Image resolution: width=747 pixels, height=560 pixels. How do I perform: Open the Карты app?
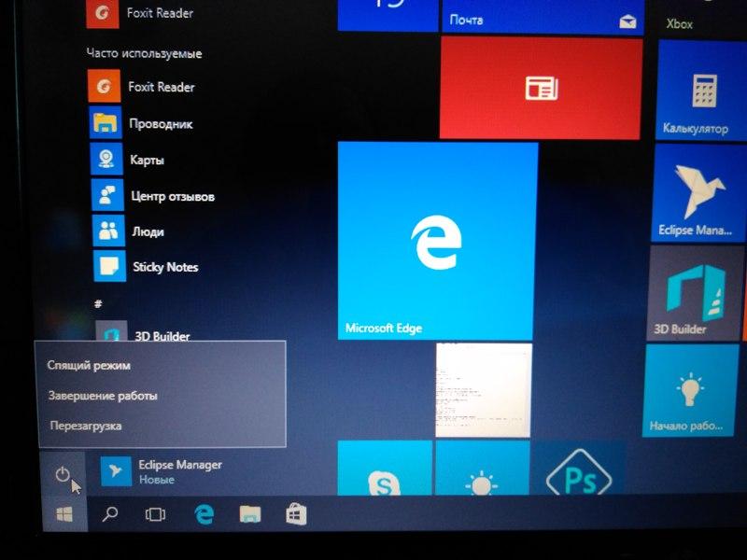point(128,159)
